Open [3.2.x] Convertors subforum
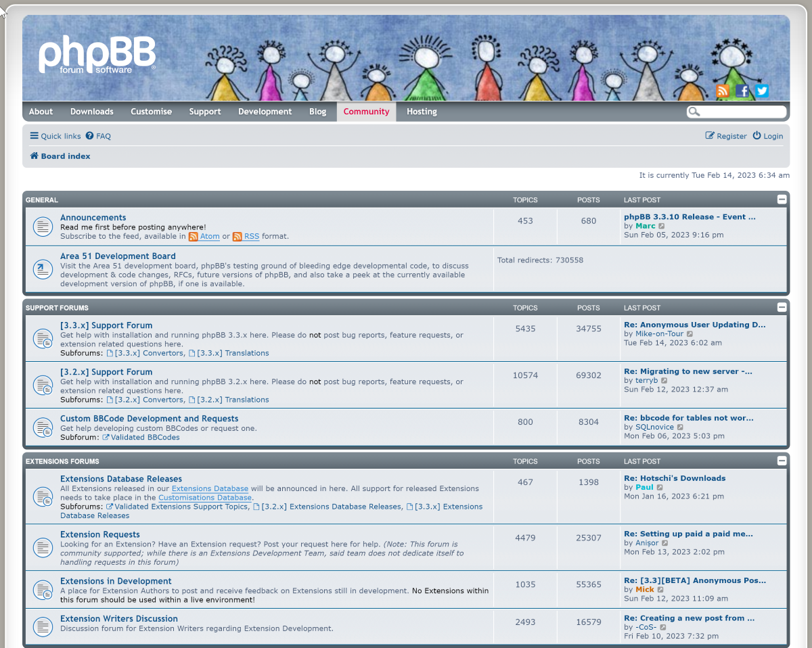 point(145,400)
